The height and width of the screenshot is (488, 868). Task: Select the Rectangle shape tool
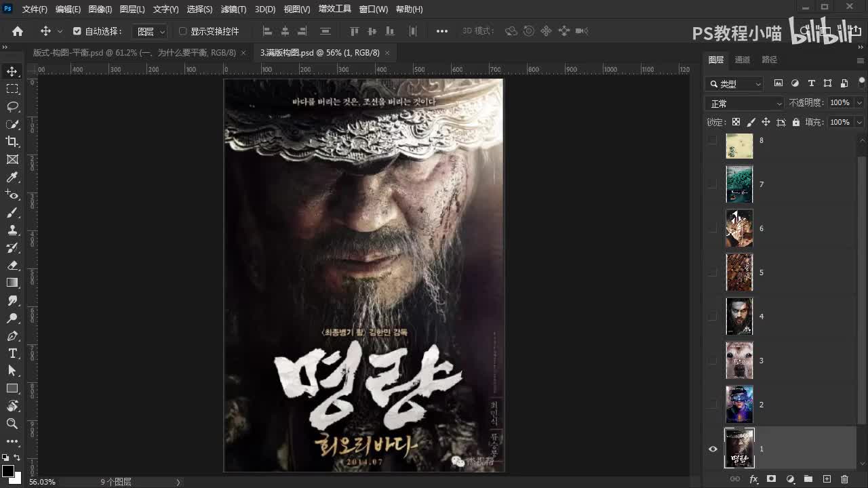12,388
